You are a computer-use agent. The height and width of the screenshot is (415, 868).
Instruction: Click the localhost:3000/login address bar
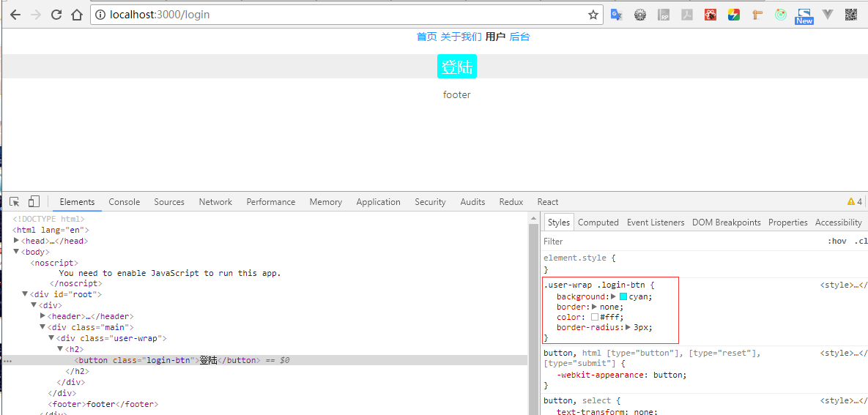pos(348,15)
